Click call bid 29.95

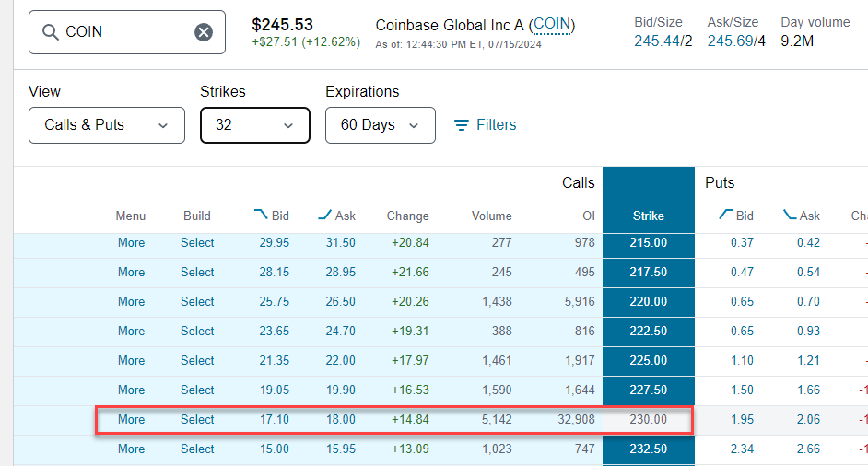coord(274,242)
